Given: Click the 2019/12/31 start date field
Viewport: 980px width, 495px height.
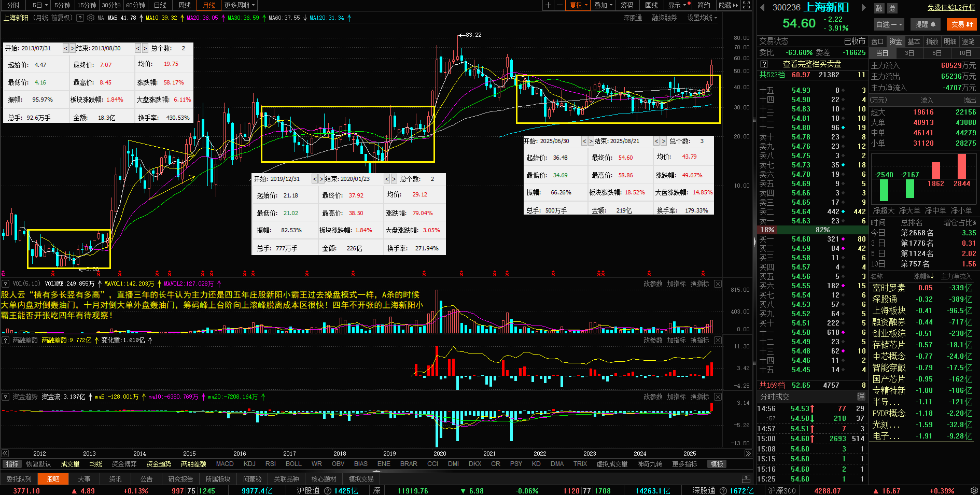Looking at the screenshot, I should 284,179.
